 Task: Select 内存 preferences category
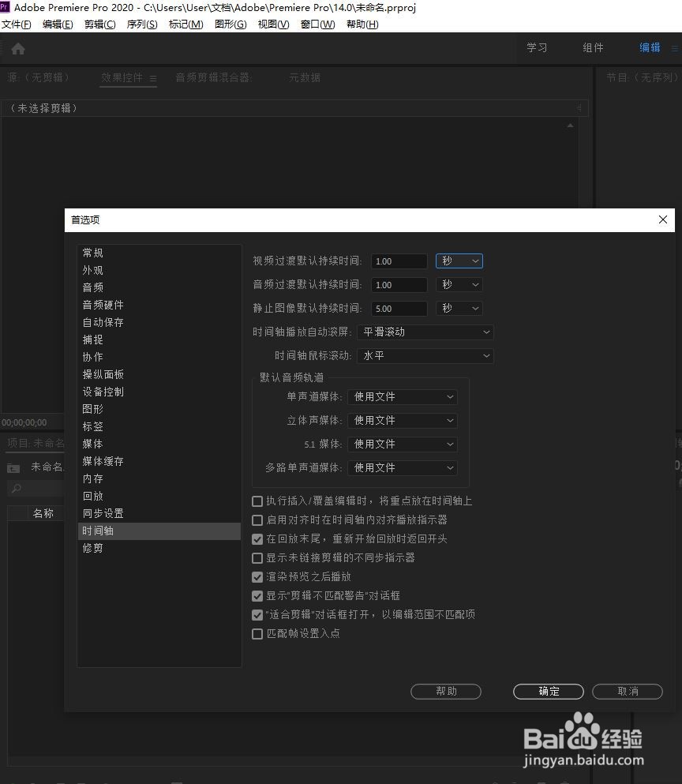click(159, 479)
